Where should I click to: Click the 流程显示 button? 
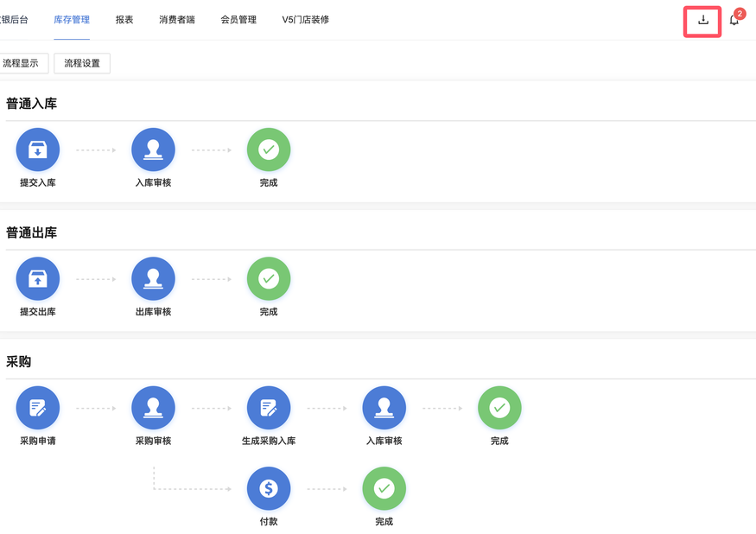[x=21, y=63]
